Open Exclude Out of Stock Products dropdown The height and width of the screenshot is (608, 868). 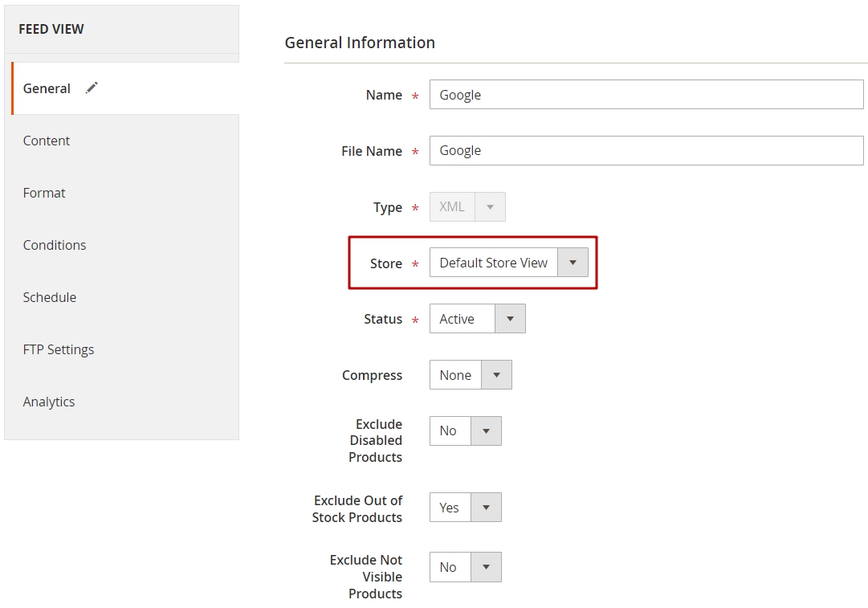(x=466, y=508)
